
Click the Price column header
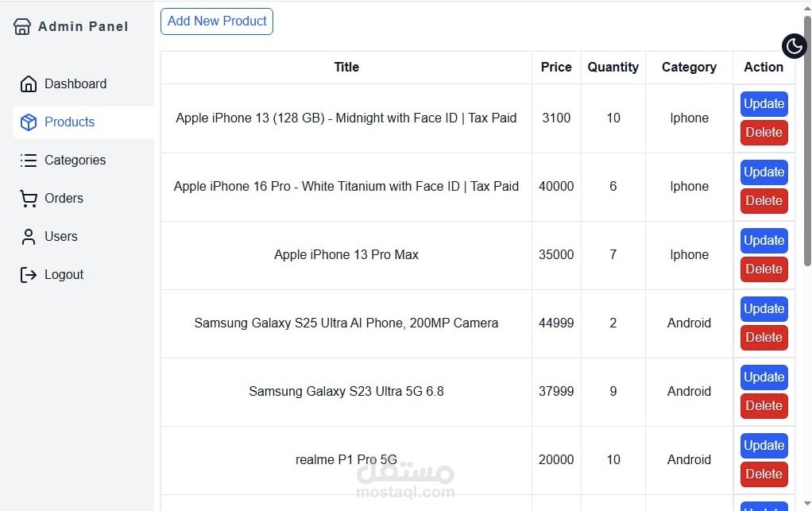pyautogui.click(x=556, y=68)
